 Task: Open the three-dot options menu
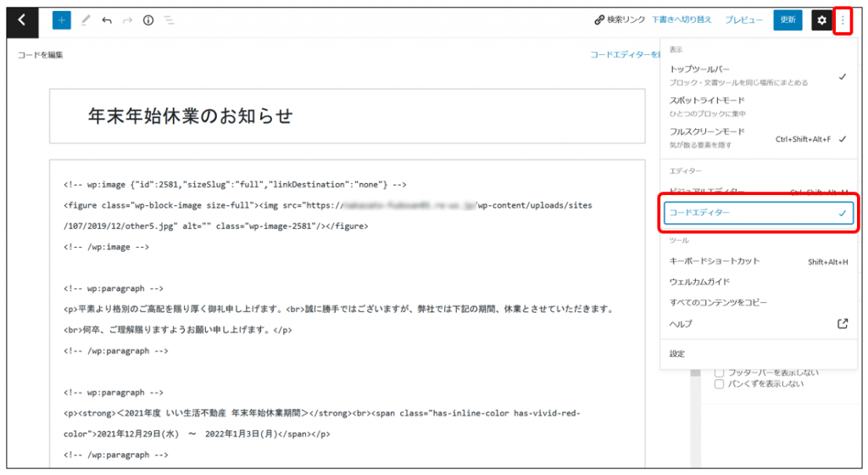point(843,20)
